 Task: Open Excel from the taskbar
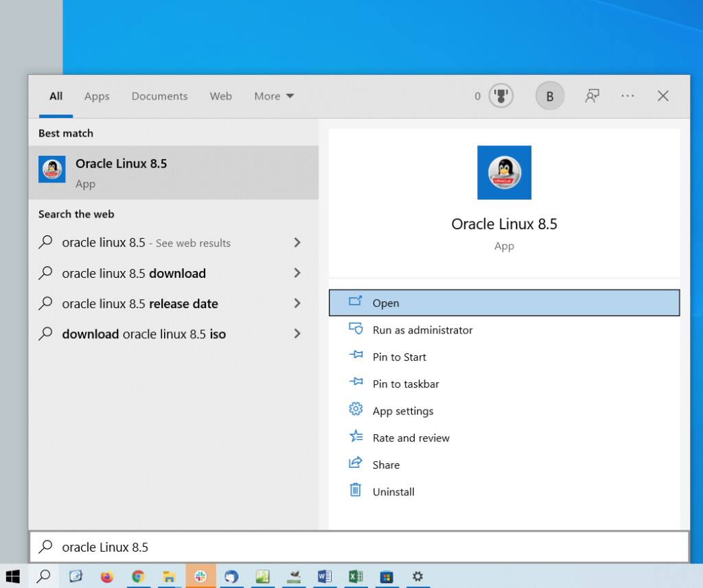pyautogui.click(x=356, y=576)
